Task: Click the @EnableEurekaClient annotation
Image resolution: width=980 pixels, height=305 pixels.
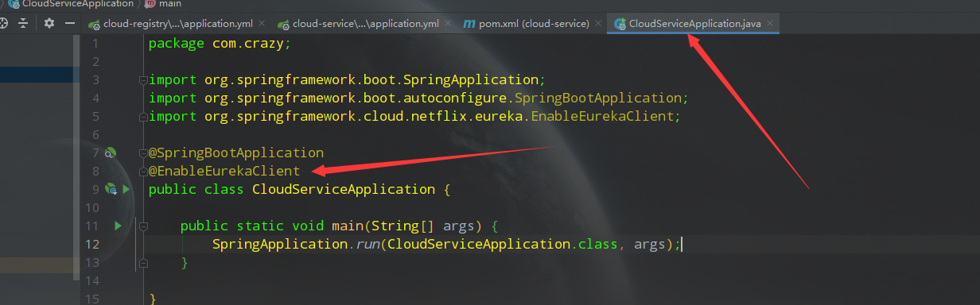Action: pos(224,171)
